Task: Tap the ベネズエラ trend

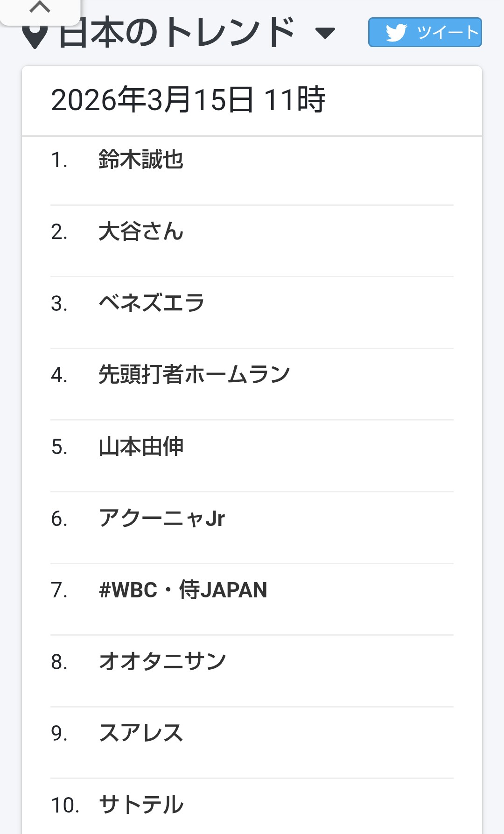Action: (152, 303)
